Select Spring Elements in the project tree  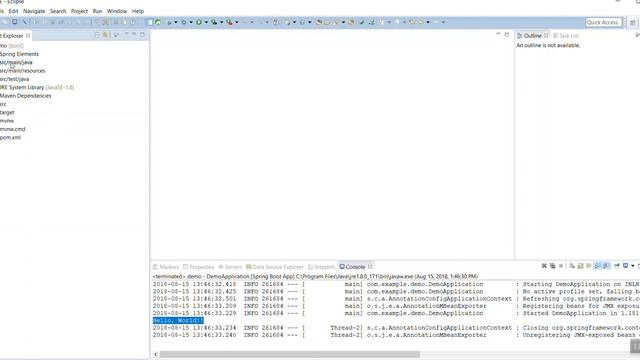point(19,54)
